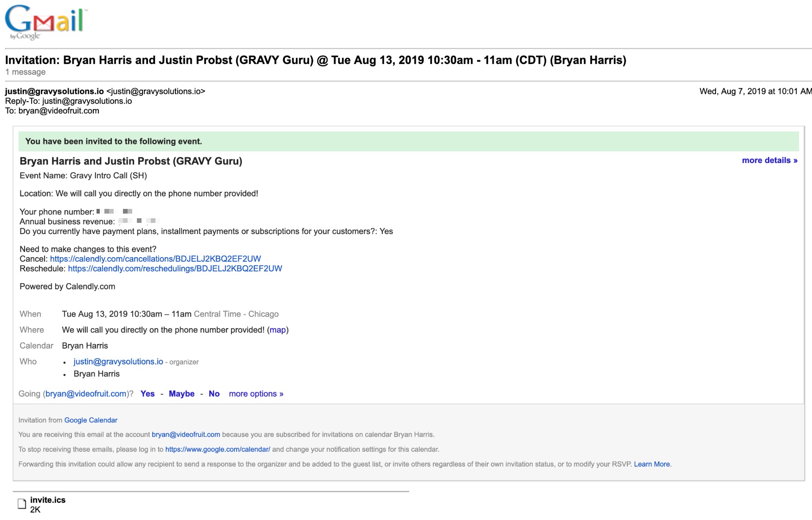Click the invite.ics file name
Screen dimensions: 812x520
(48, 500)
